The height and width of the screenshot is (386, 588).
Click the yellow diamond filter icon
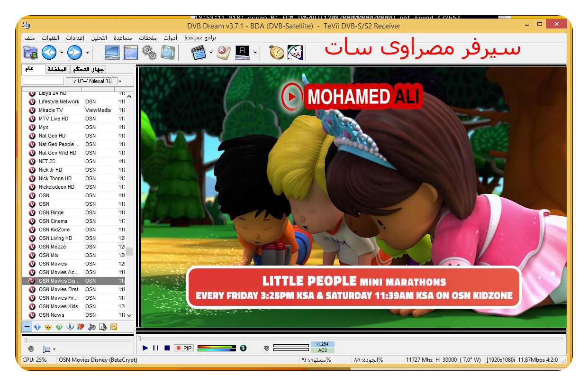pos(48,327)
